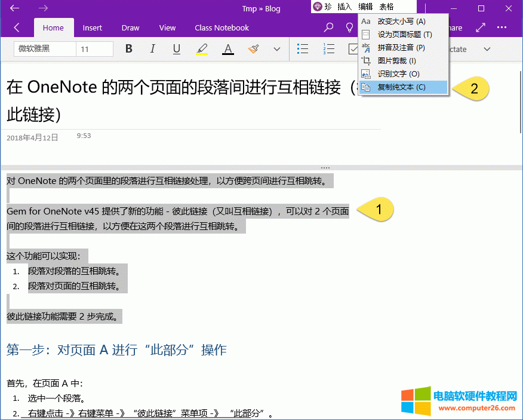The width and height of the screenshot is (523, 420).
Task: Select the Format Painter icon
Action: pos(253,49)
